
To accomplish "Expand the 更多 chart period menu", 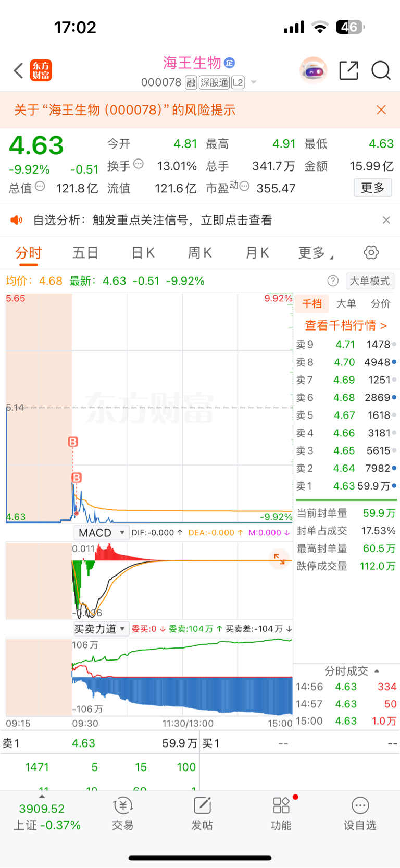I will 316,253.
